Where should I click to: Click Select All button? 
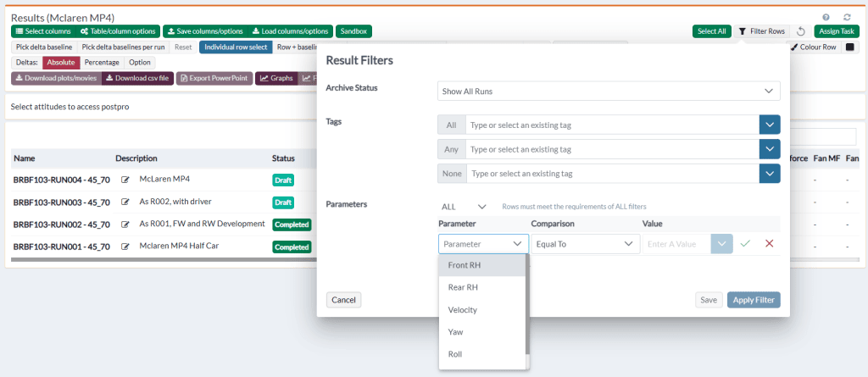pyautogui.click(x=711, y=31)
